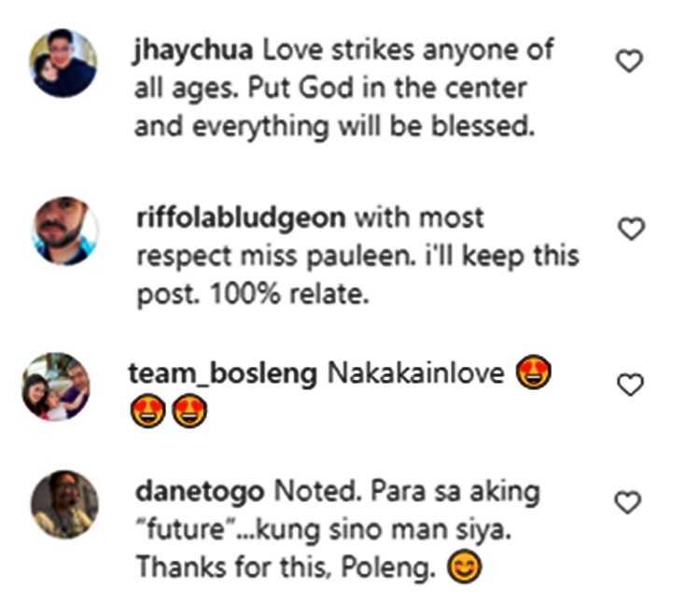This screenshot has width=700, height=603.
Task: Like team_bosleng's Nakakainlove comment
Action: tap(630, 385)
